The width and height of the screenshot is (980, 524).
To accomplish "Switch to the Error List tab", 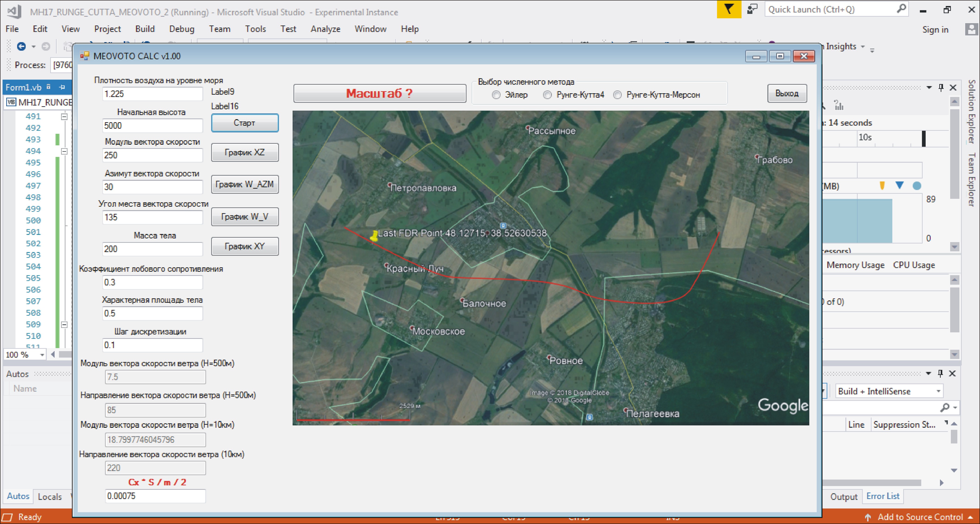I will click(883, 496).
